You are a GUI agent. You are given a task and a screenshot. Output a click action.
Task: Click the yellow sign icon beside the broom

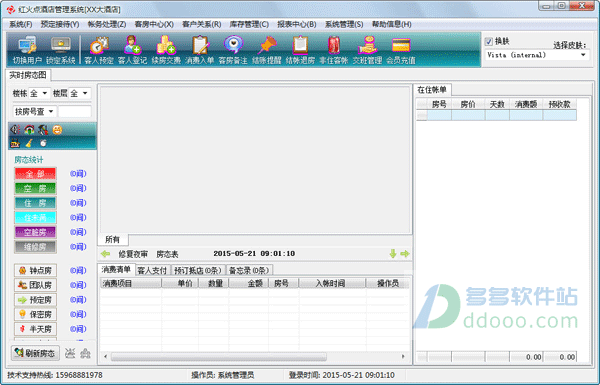(x=15, y=143)
